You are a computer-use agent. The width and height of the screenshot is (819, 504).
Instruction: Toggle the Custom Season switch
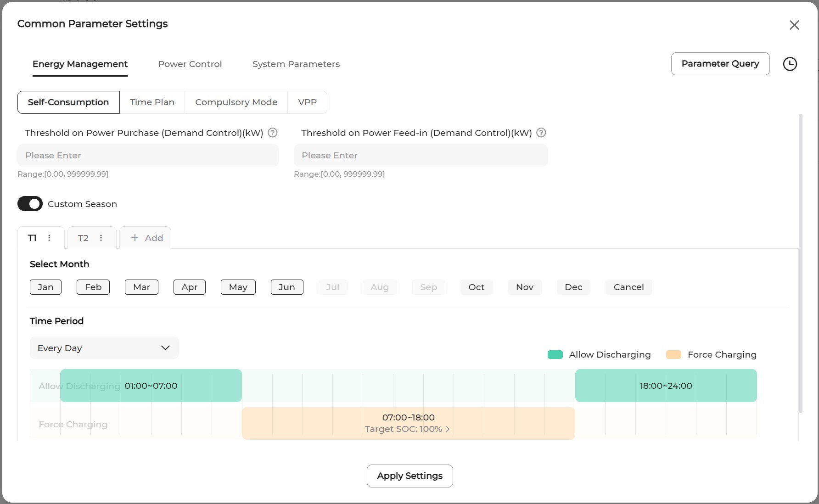(30, 204)
